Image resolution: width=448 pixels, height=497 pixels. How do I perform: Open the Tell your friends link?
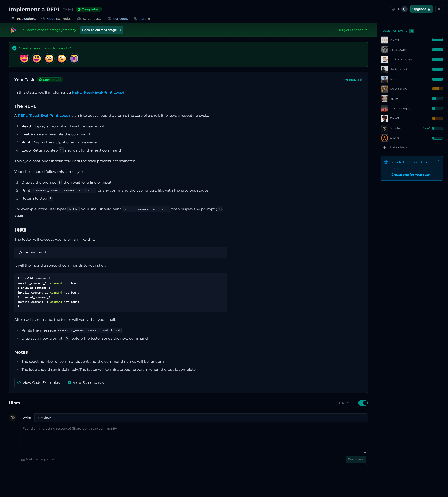pyautogui.click(x=353, y=30)
